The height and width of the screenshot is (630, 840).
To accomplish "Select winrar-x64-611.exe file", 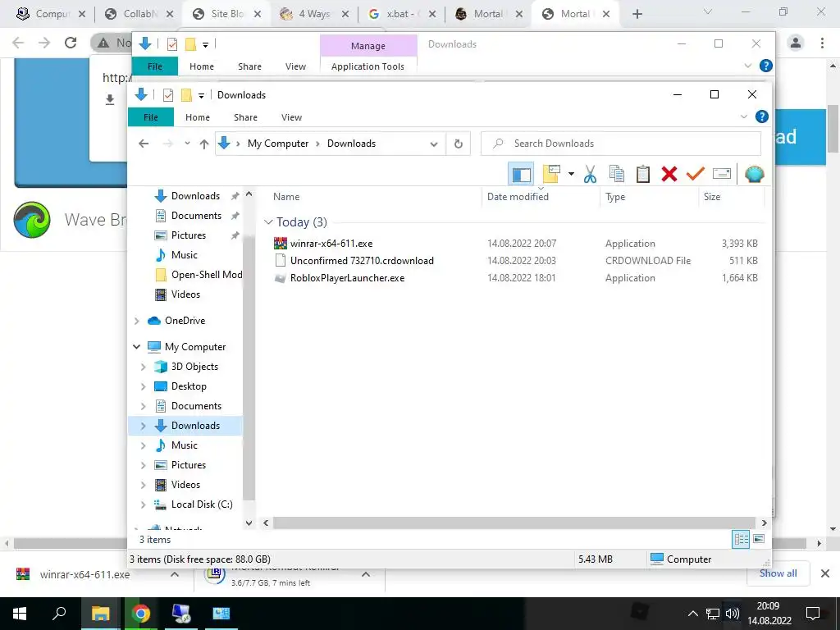I will tap(331, 243).
